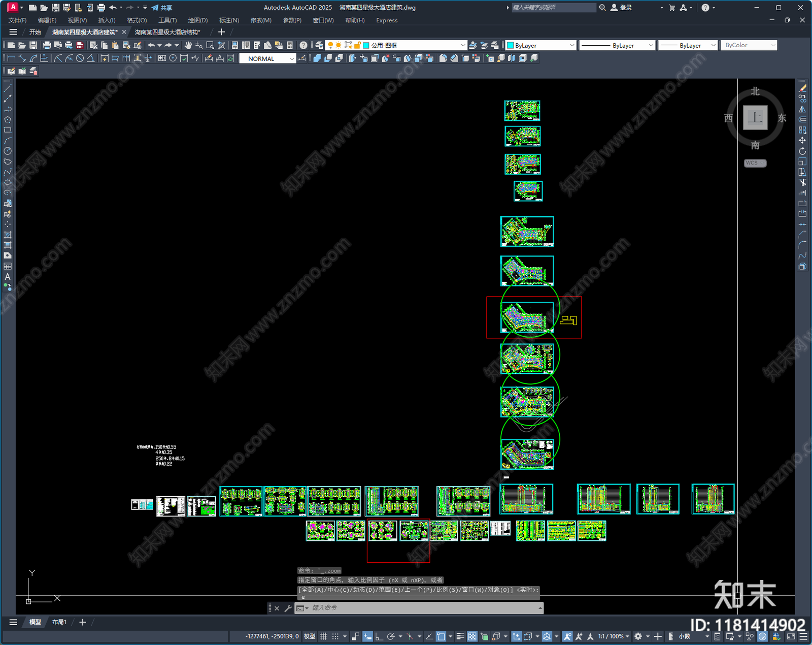This screenshot has width=812, height=645.
Task: Select the Erase tool in right toolbar
Action: 802,88
